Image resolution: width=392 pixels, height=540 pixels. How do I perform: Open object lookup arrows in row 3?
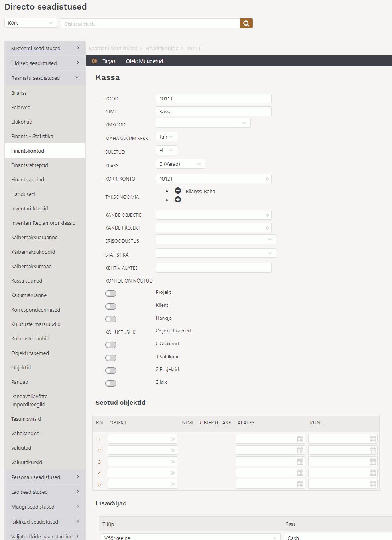(x=173, y=462)
